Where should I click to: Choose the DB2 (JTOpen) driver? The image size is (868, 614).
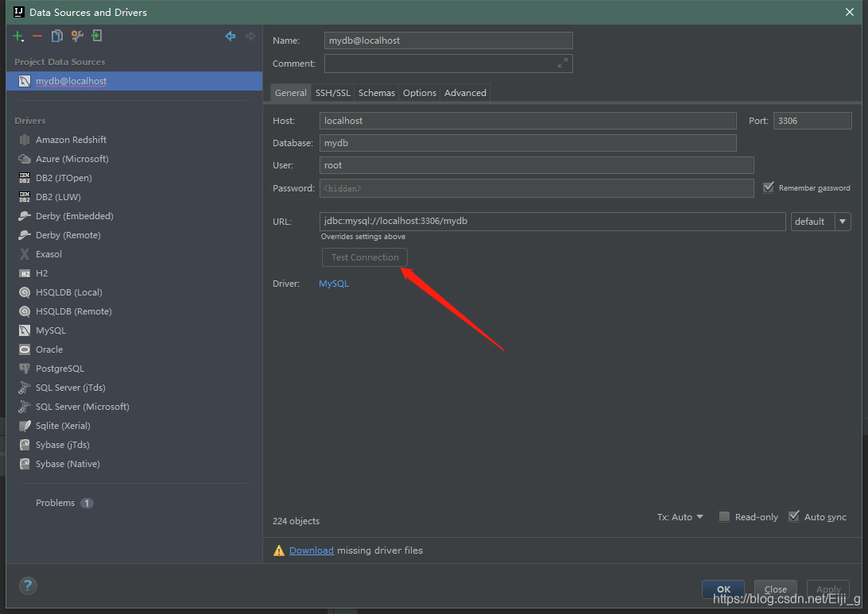pyautogui.click(x=64, y=178)
